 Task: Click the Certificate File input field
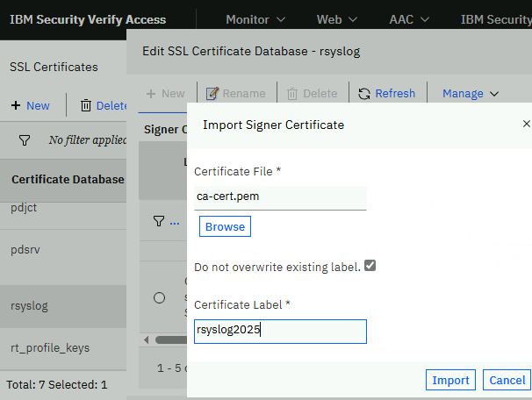(x=280, y=197)
